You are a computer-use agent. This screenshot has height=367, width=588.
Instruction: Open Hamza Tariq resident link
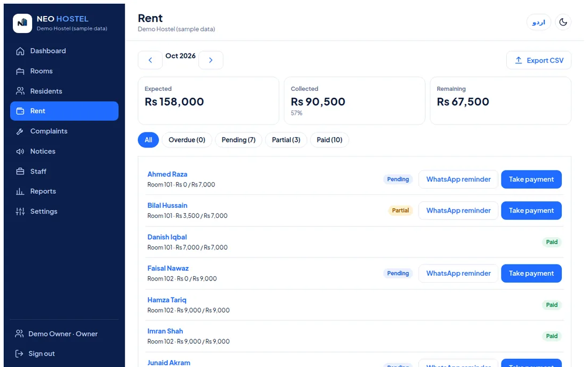[x=167, y=300]
